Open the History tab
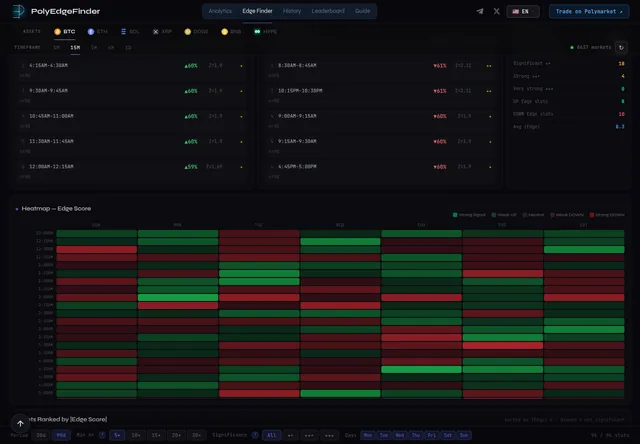 (292, 11)
